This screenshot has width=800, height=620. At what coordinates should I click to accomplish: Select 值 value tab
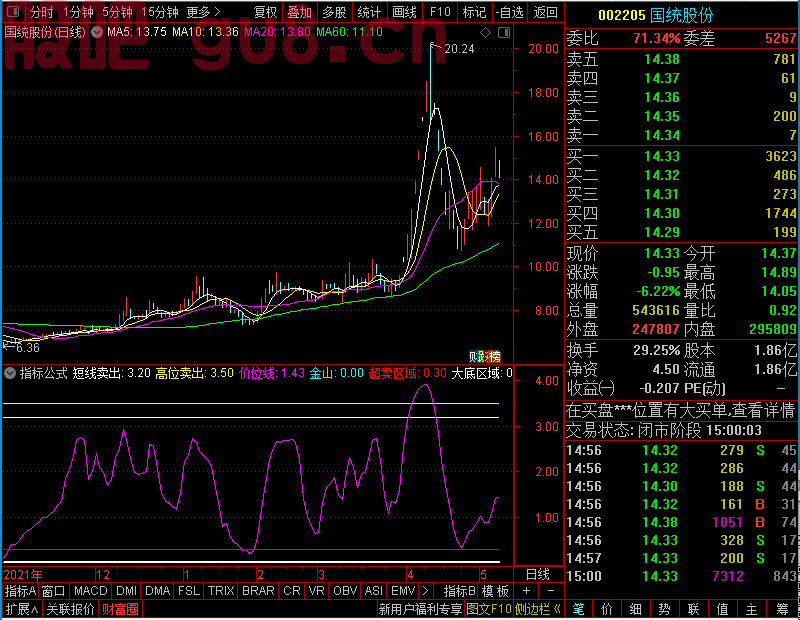click(x=722, y=609)
